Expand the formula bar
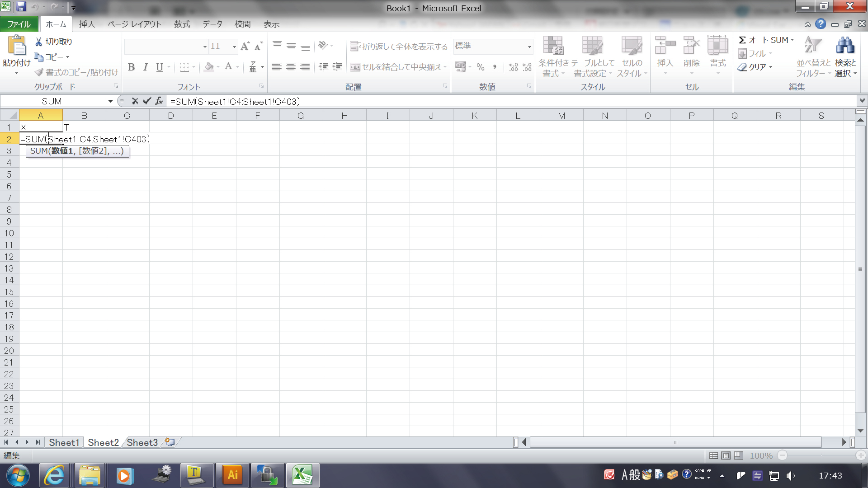The width and height of the screenshot is (868, 488). click(x=862, y=101)
